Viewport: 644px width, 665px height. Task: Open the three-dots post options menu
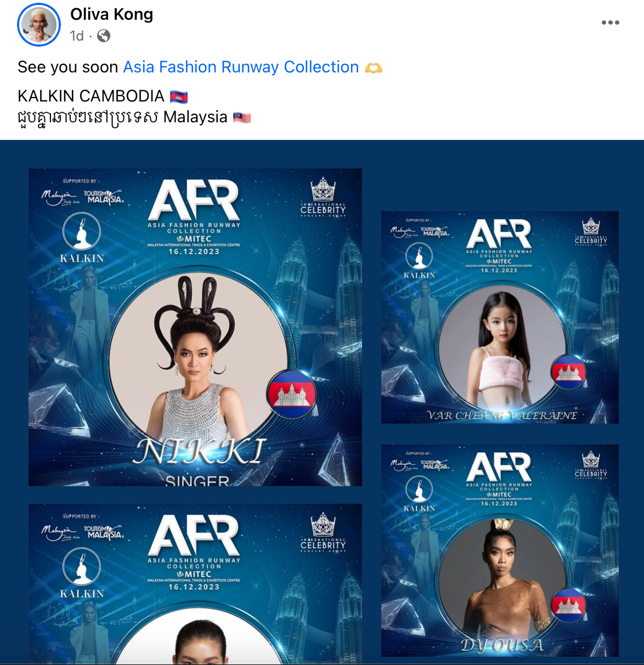[x=610, y=22]
